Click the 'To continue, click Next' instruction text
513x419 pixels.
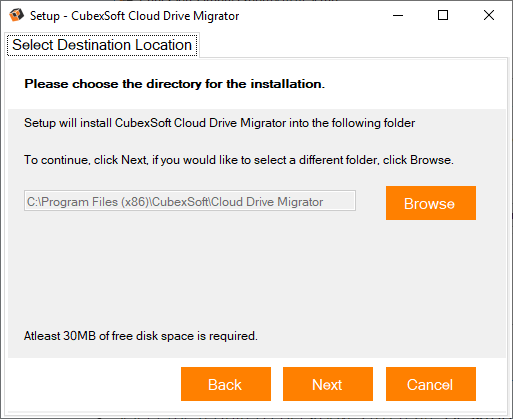(x=239, y=160)
